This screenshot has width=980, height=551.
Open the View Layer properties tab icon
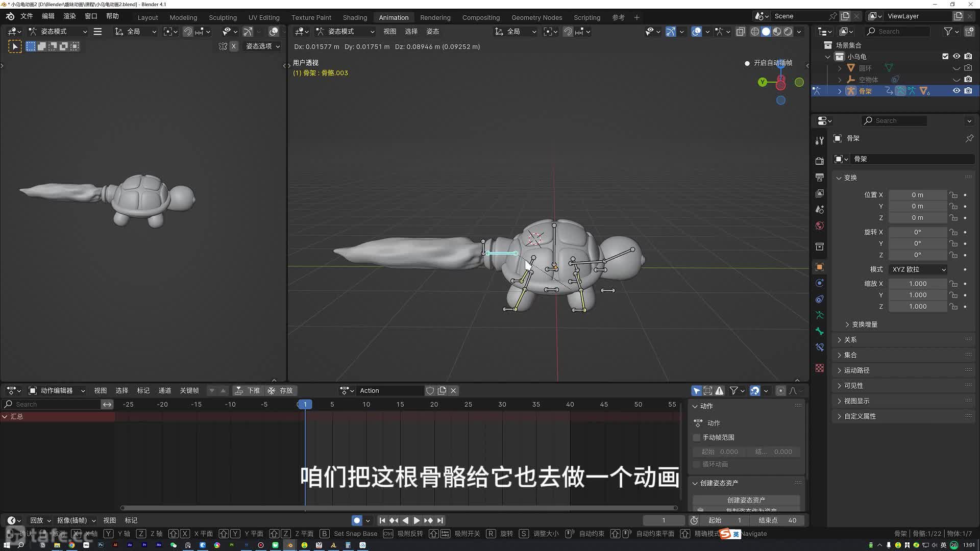click(x=820, y=193)
